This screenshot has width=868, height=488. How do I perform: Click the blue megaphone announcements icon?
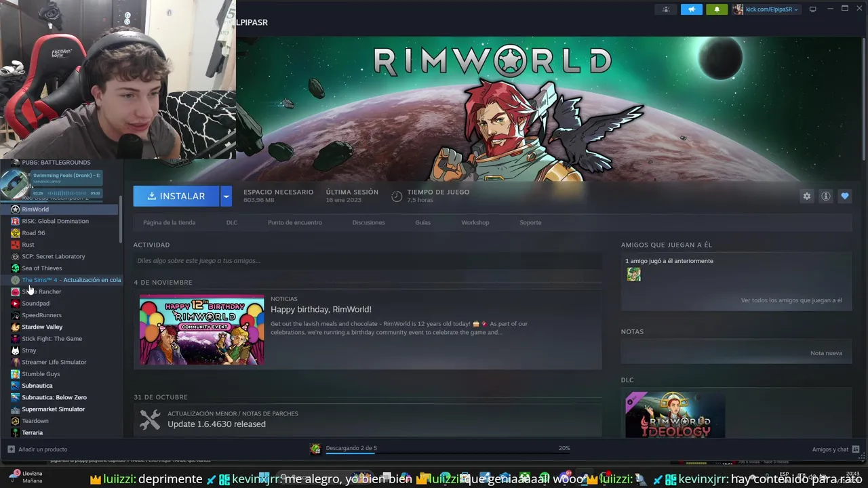691,9
